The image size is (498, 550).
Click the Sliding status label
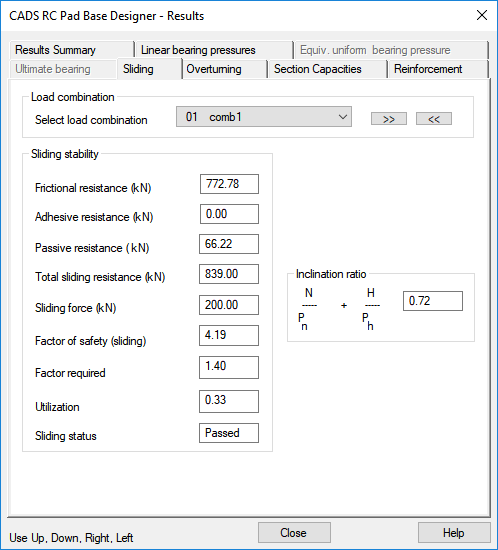point(66,436)
